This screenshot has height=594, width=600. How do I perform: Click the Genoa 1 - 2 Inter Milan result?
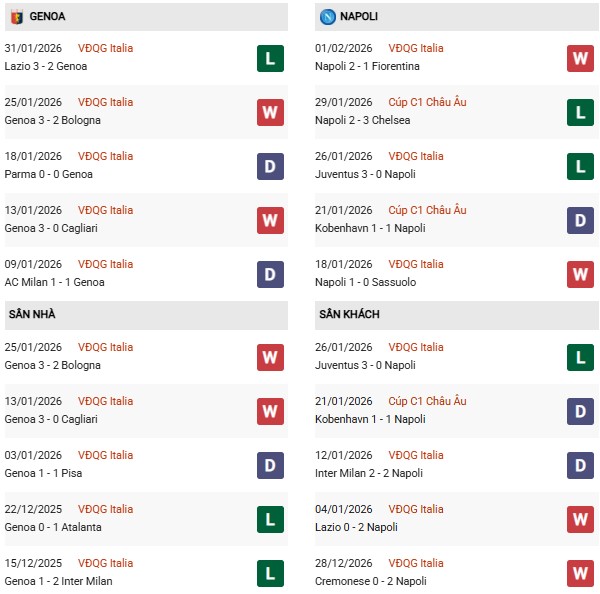[58, 581]
